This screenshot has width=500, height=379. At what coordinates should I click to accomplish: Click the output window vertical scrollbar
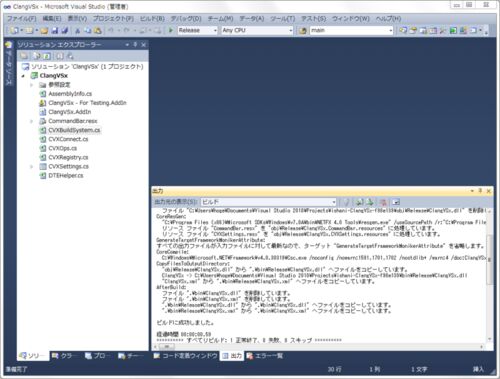489,260
